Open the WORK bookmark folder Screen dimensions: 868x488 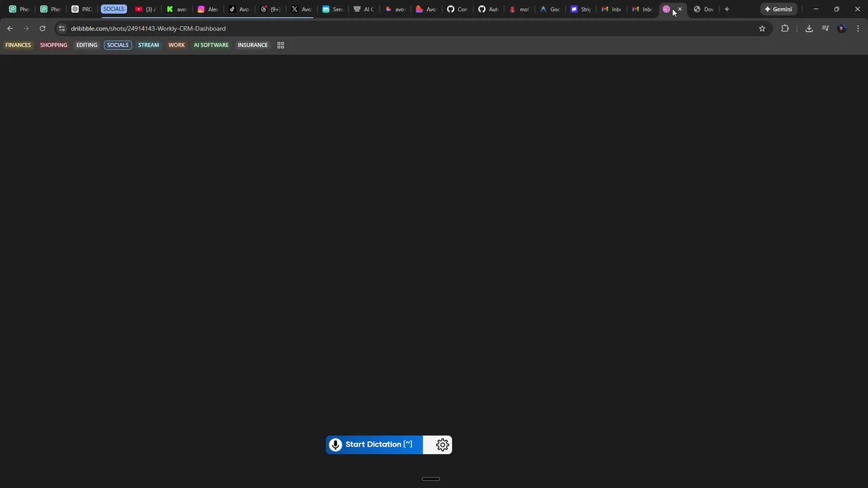click(x=176, y=45)
